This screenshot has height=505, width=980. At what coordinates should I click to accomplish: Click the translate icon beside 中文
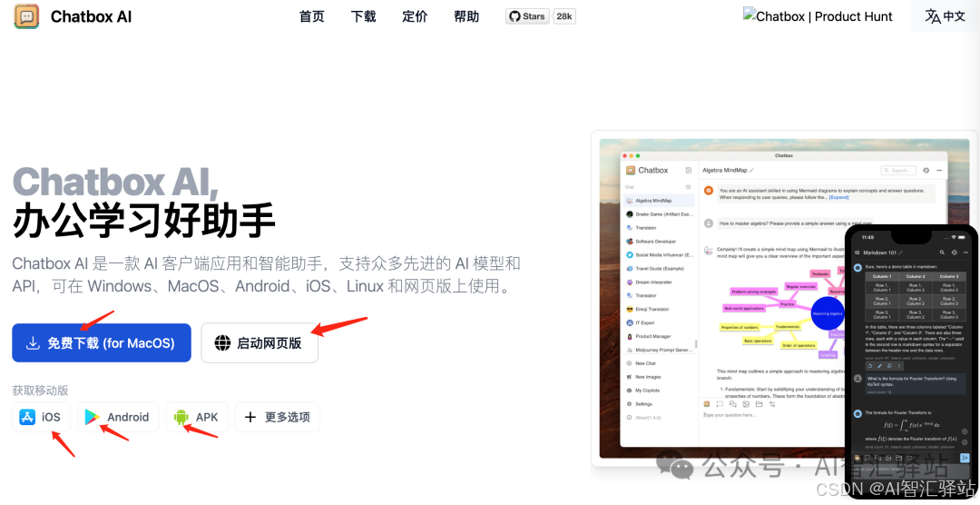pyautogui.click(x=933, y=16)
